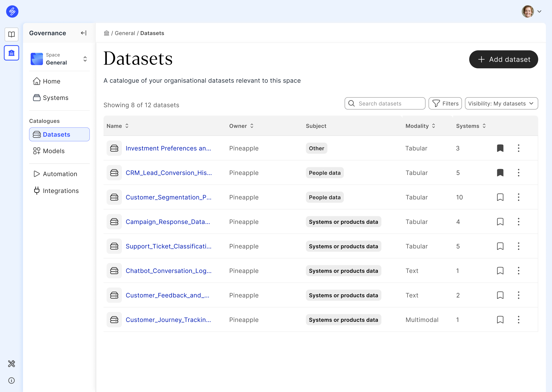Image resolution: width=552 pixels, height=392 pixels.
Task: Open Support_Ticket_Classificati dataset link
Action: 168,246
